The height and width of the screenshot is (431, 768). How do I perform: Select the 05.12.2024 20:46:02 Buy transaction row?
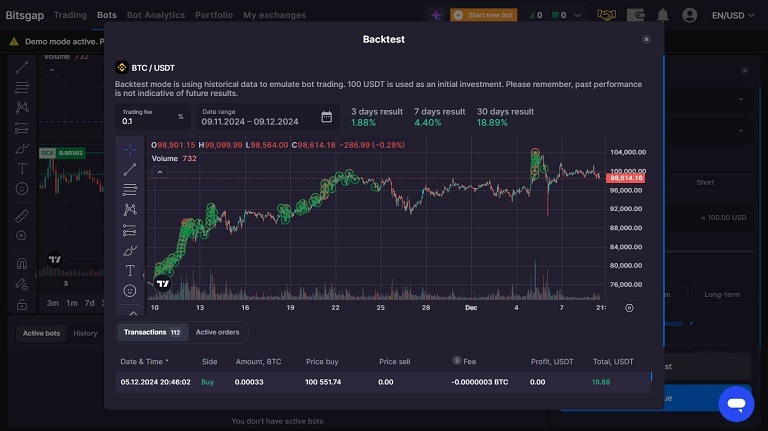pos(383,382)
